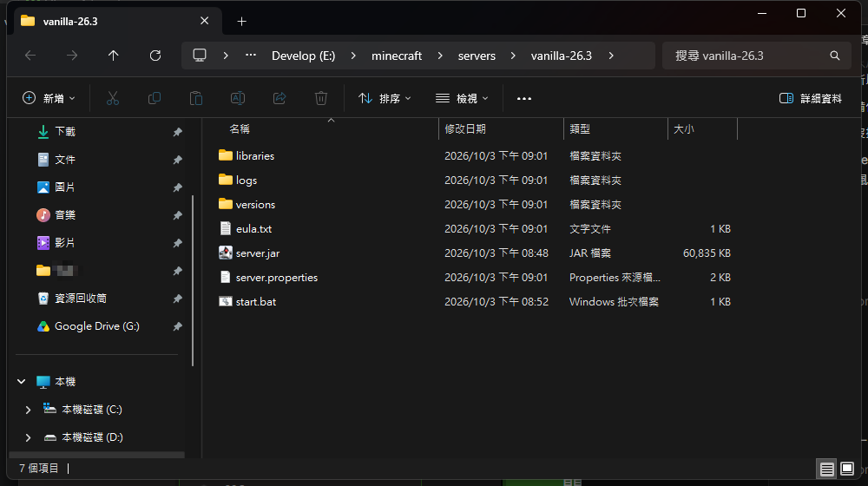Expand 本機磁碟 (D:) in the tree

point(29,437)
